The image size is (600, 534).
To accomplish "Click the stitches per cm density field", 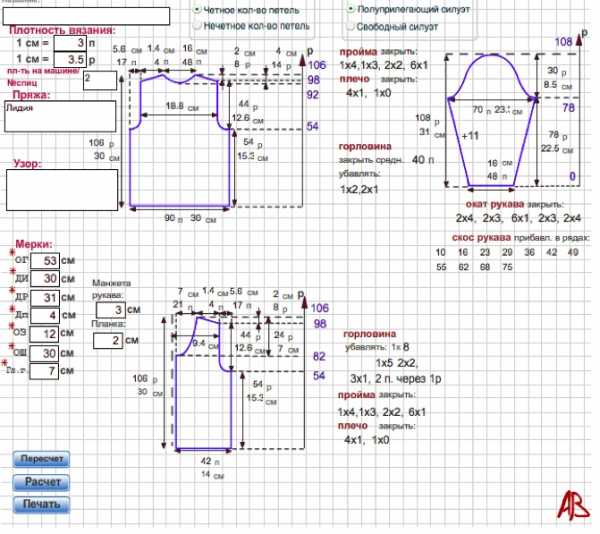I will (x=69, y=44).
